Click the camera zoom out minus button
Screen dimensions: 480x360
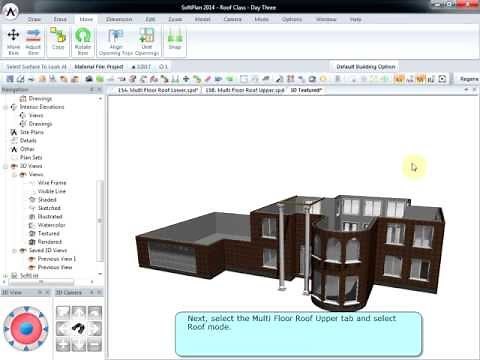tap(95, 344)
